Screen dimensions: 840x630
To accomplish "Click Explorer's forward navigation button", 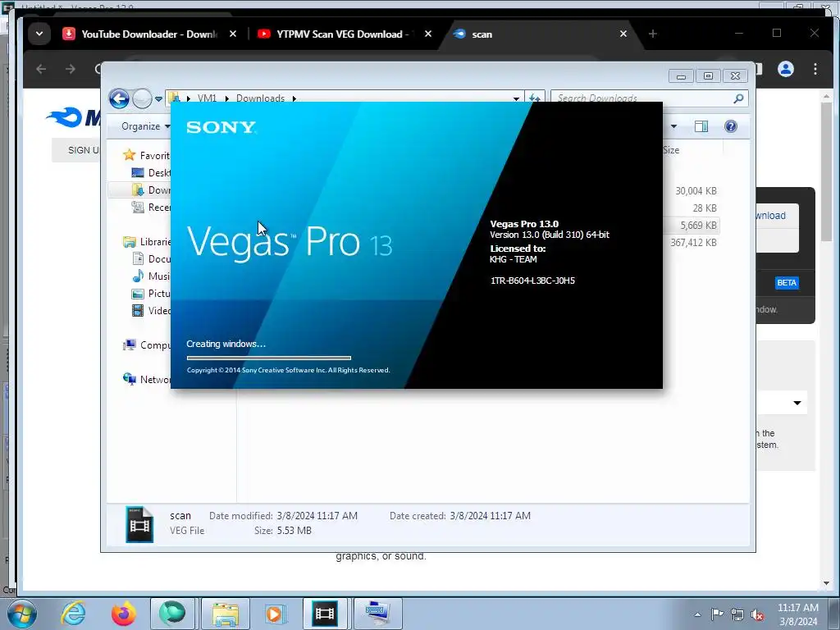I will tap(142, 98).
